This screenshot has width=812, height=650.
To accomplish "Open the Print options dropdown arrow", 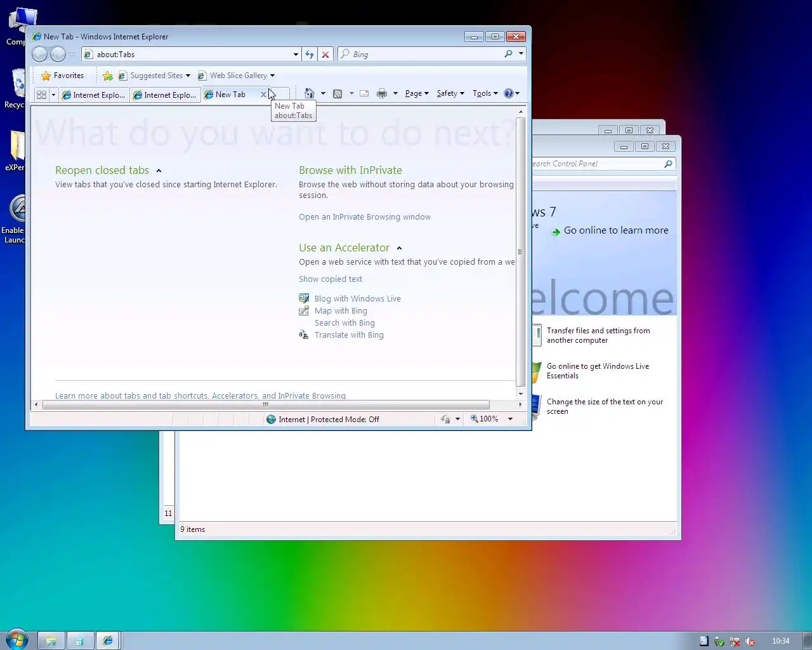I will pyautogui.click(x=395, y=93).
